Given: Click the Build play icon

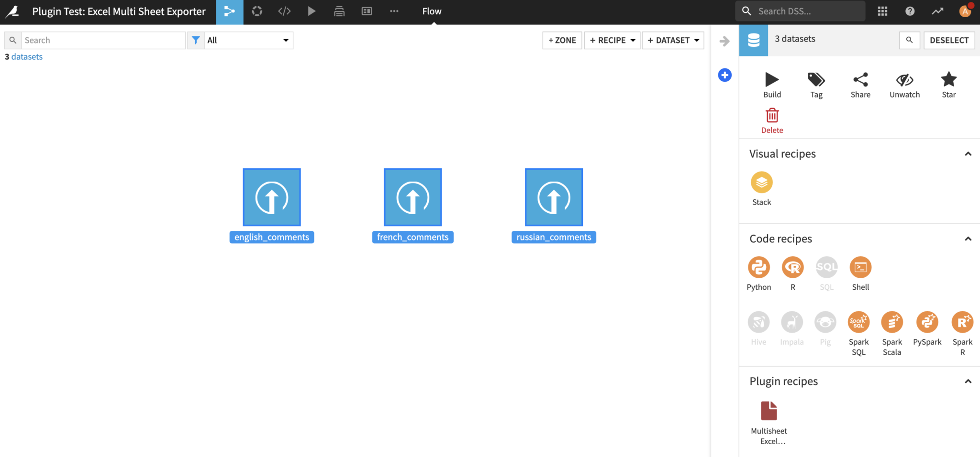Looking at the screenshot, I should 771,80.
